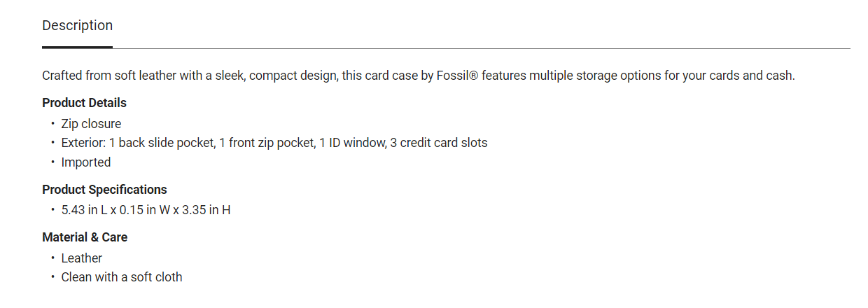Click the Material & Care heading

pos(85,237)
